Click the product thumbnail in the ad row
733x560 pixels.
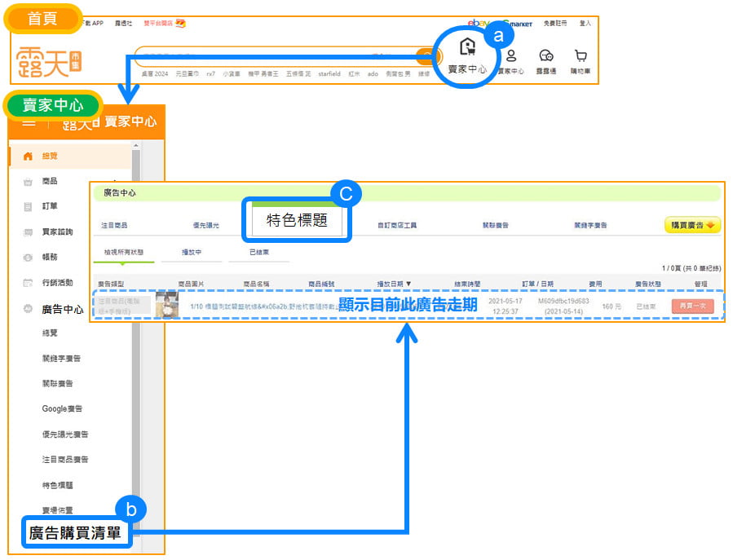pos(167,305)
